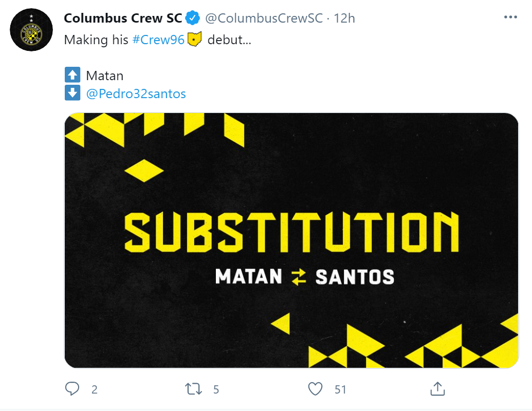This screenshot has width=532, height=411.
Task: Click the Ohio shape emoji after Crew96
Action: click(x=194, y=39)
